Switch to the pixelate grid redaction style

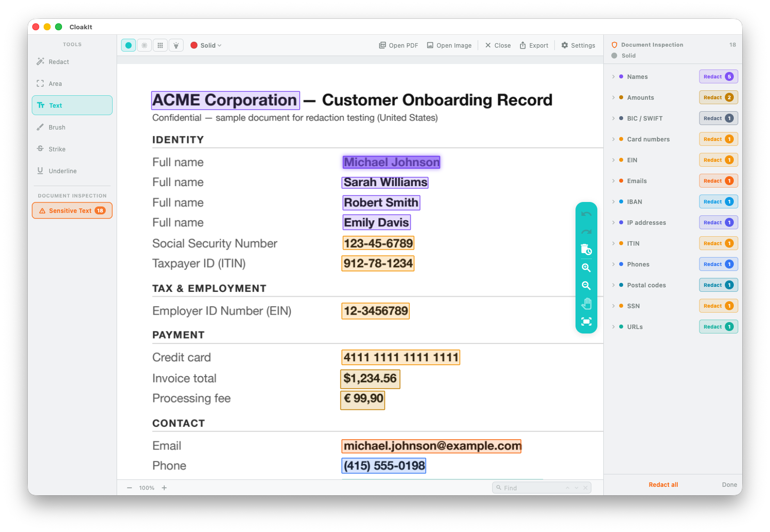[160, 45]
